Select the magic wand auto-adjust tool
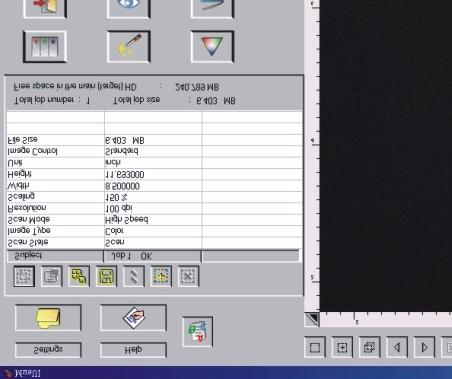The width and height of the screenshot is (452, 379). [x=128, y=47]
